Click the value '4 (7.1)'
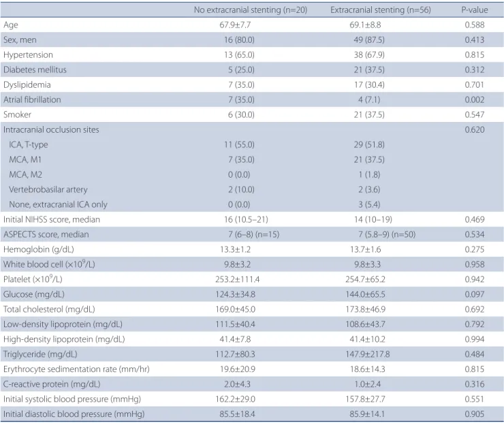 click(369, 99)
